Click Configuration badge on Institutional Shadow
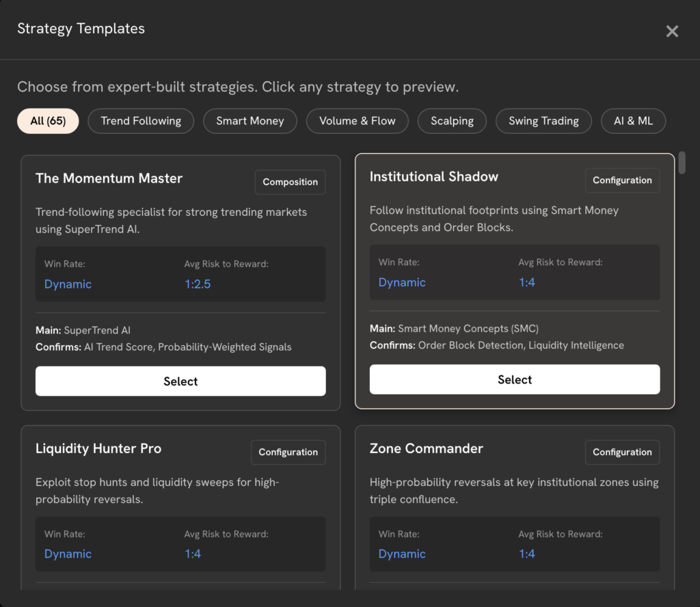The image size is (700, 607). click(x=622, y=180)
